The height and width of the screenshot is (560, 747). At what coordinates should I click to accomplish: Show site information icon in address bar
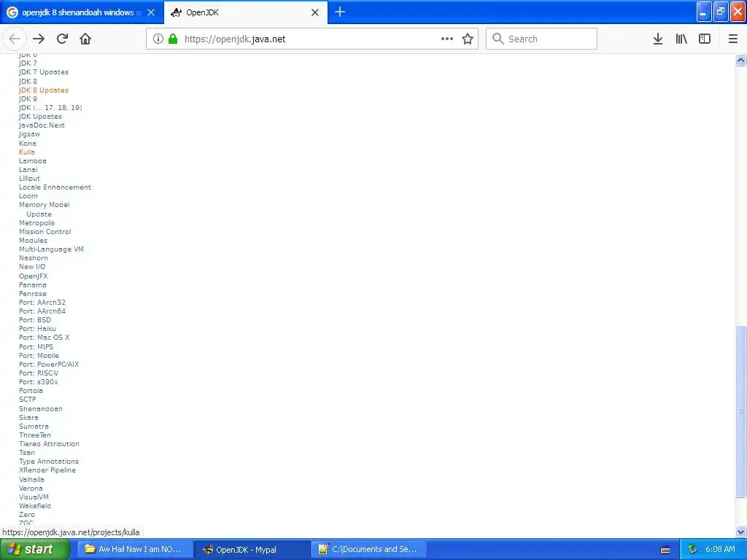click(x=158, y=39)
